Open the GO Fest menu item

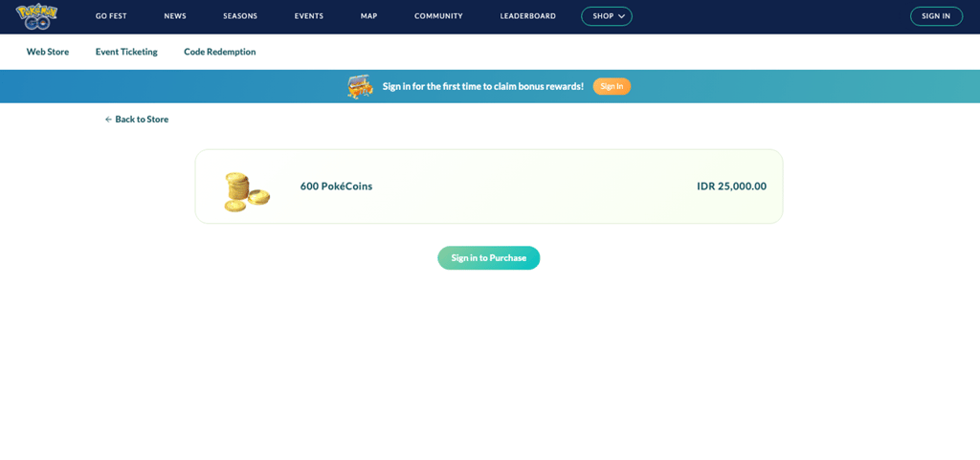point(111,16)
